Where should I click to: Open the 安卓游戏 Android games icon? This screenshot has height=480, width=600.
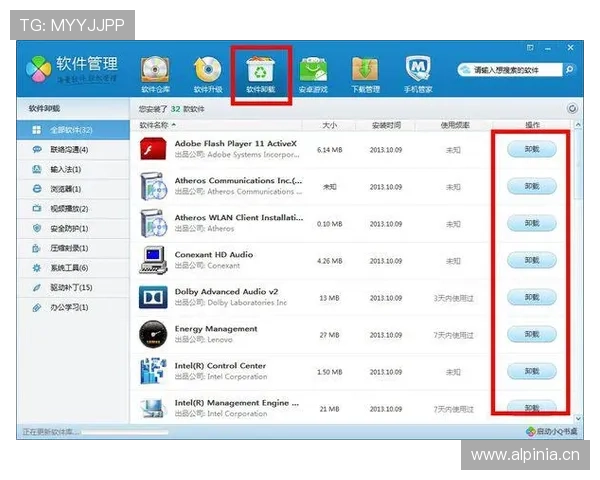pyautogui.click(x=313, y=71)
